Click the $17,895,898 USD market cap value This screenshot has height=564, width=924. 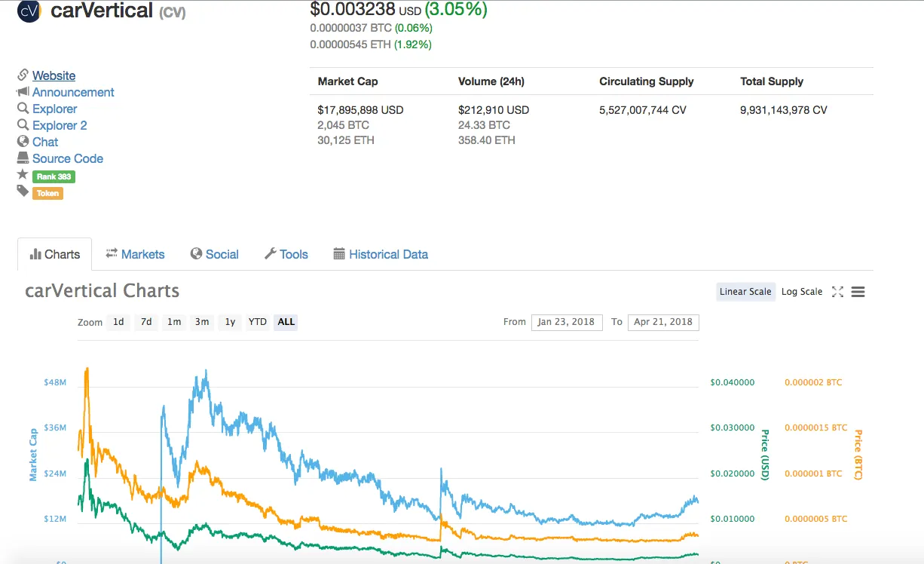(360, 110)
